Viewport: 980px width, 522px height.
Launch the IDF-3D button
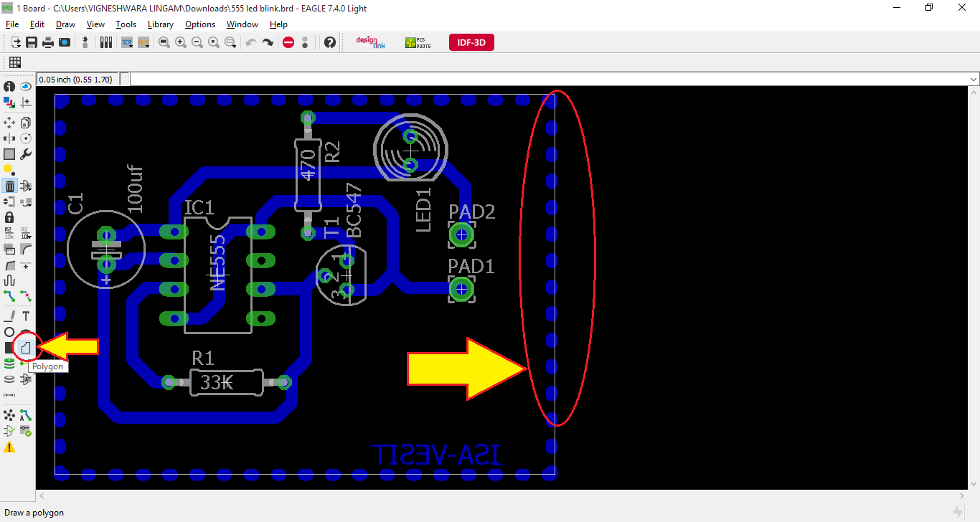tap(471, 42)
